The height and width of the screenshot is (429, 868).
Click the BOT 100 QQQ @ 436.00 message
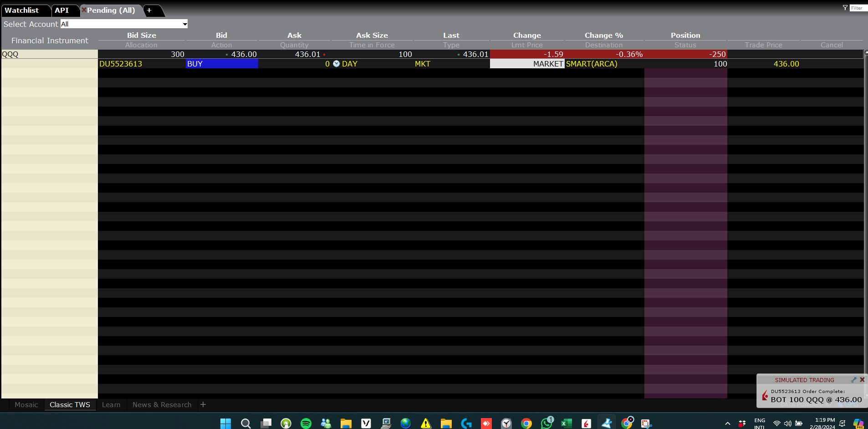[x=816, y=399]
